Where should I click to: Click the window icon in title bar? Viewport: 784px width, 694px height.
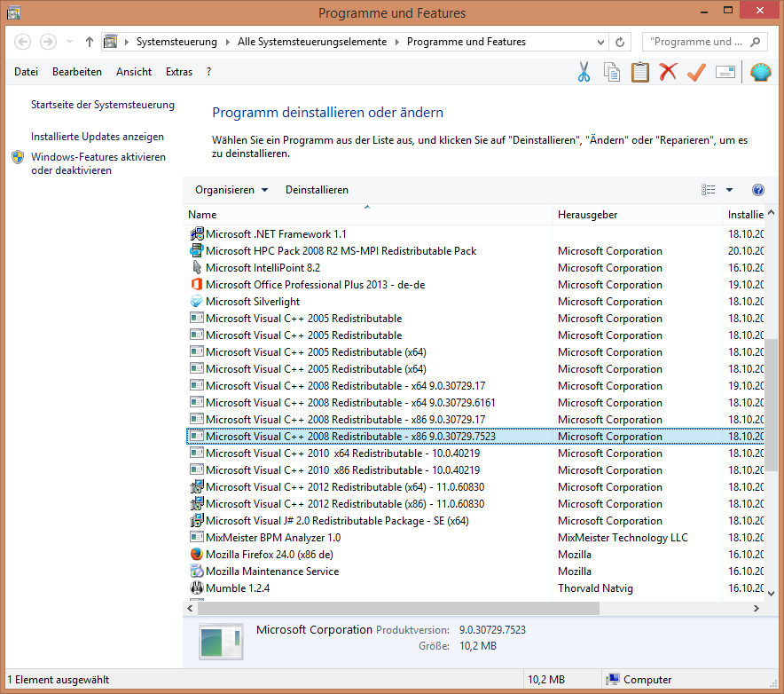pyautogui.click(x=14, y=12)
